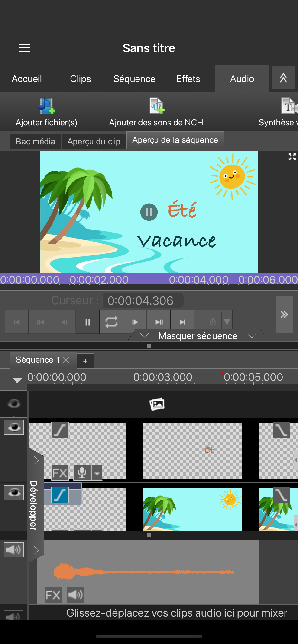Jump to previous clip edge
Screen dimensions: 298x644
[40, 322]
